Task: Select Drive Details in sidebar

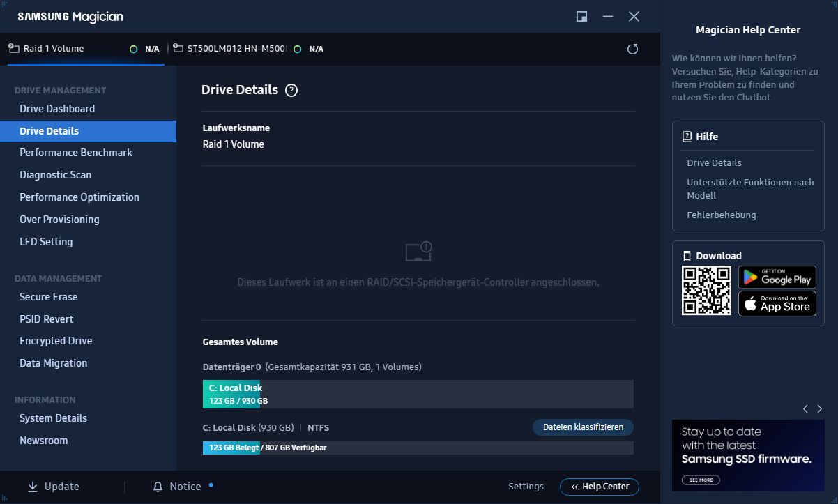Action: pos(88,131)
